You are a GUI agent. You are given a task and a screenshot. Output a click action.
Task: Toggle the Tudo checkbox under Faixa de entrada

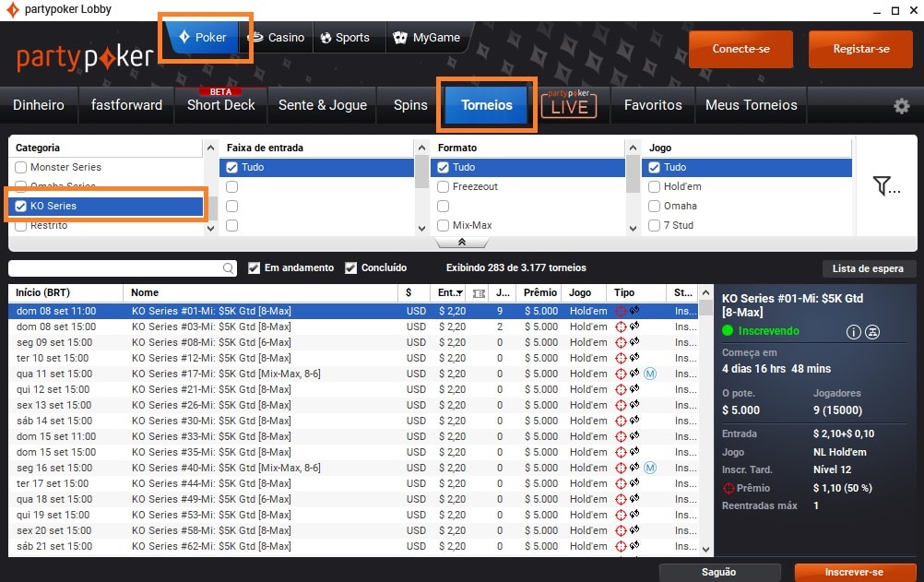(x=231, y=168)
